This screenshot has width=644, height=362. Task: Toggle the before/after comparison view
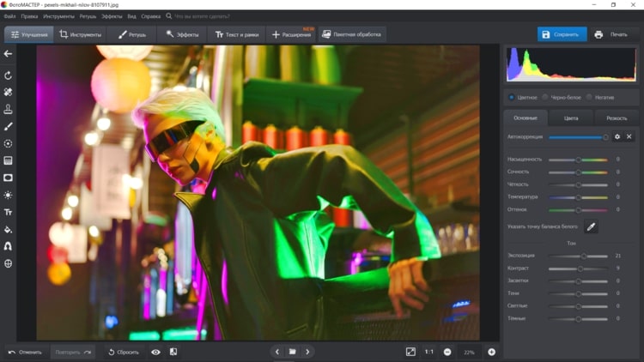pos(173,352)
